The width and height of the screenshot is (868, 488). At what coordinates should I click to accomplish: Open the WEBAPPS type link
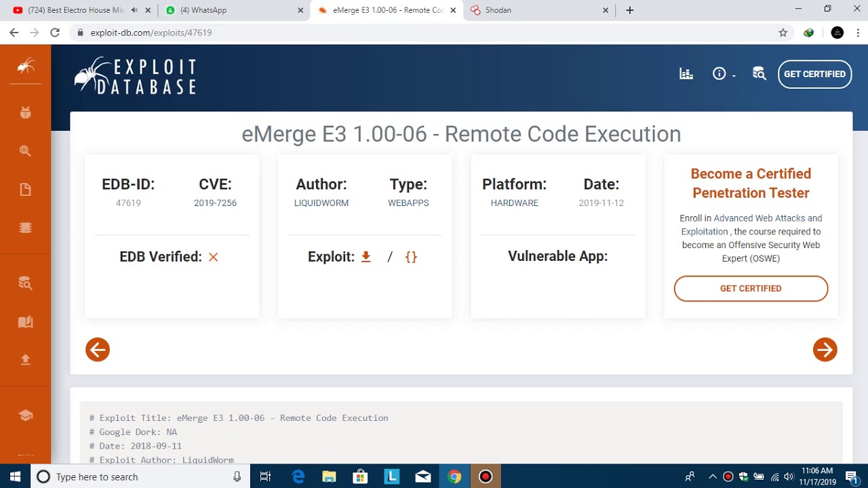coord(408,203)
